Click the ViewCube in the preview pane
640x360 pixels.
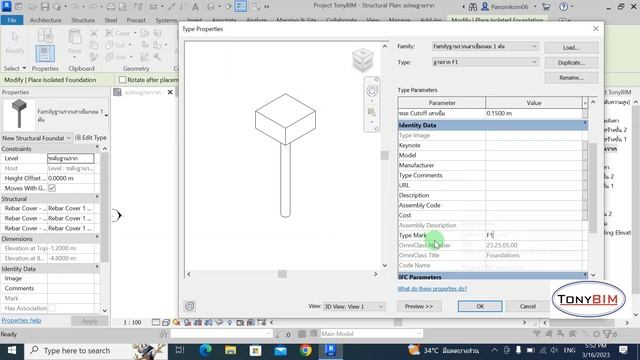(362, 59)
